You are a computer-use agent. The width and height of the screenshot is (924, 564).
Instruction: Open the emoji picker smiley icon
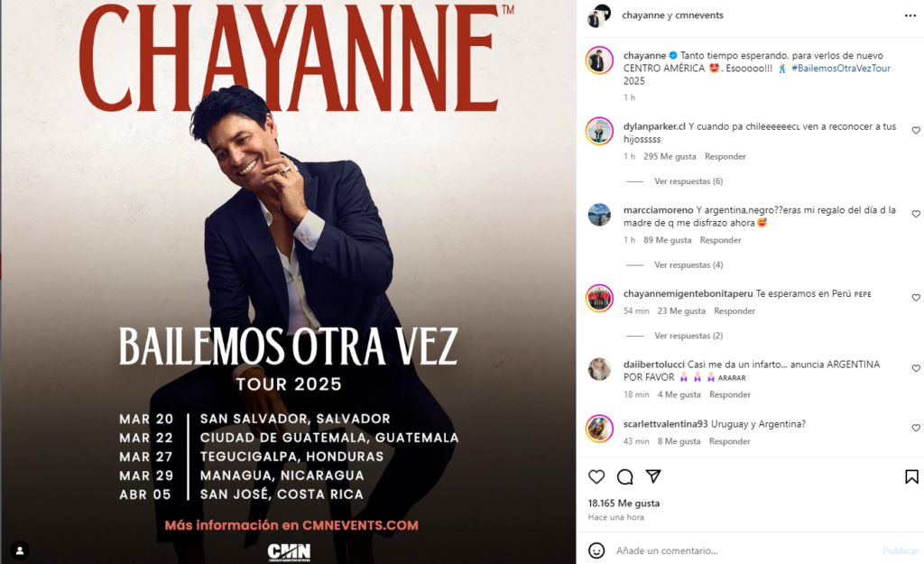596,550
